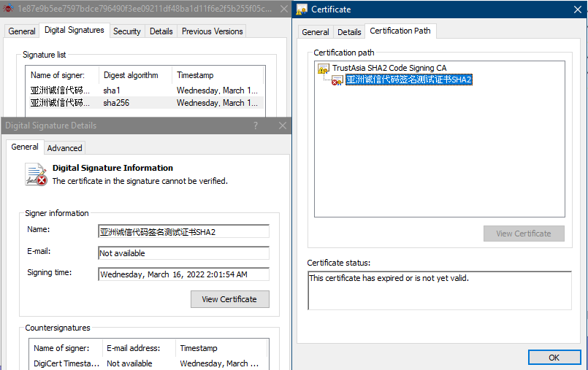The height and width of the screenshot is (370, 588).
Task: Click help question mark in Digital Signature Details
Action: coord(256,126)
